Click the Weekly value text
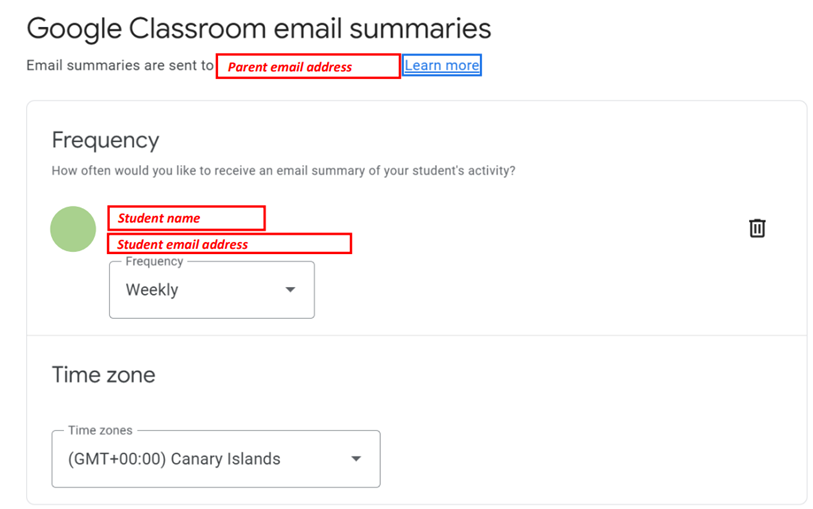This screenshot has width=813, height=509. [152, 290]
